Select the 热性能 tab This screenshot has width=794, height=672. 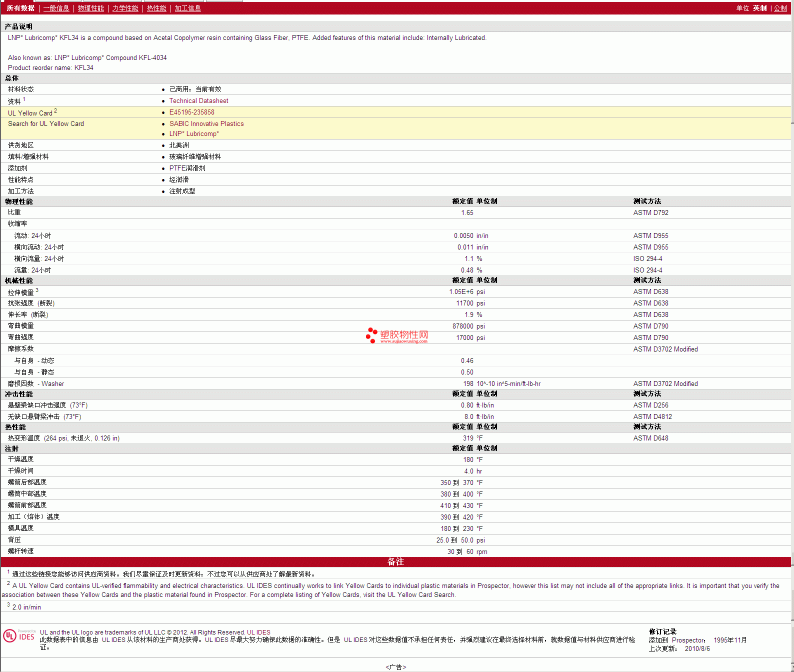tap(156, 8)
